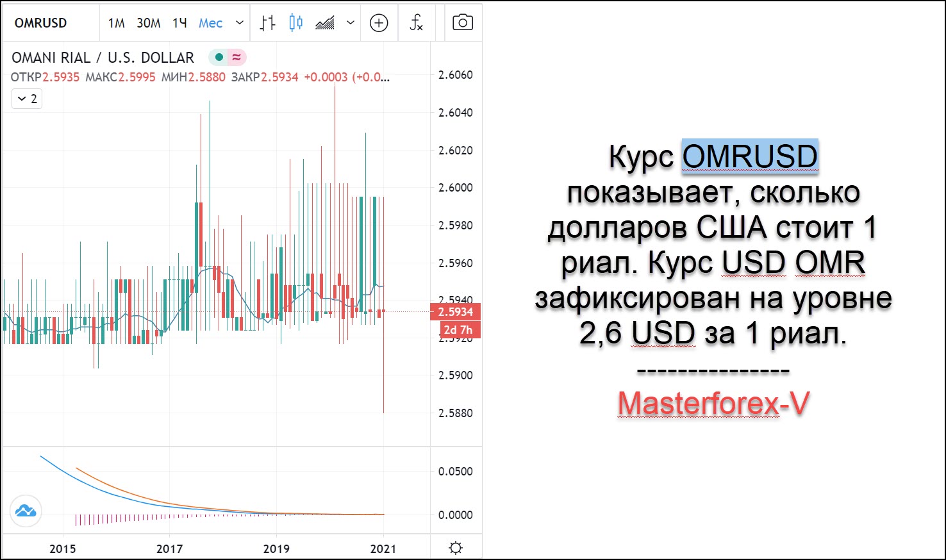This screenshot has height=560, width=946.
Task: Click the TradingView cloud logo
Action: click(x=26, y=511)
